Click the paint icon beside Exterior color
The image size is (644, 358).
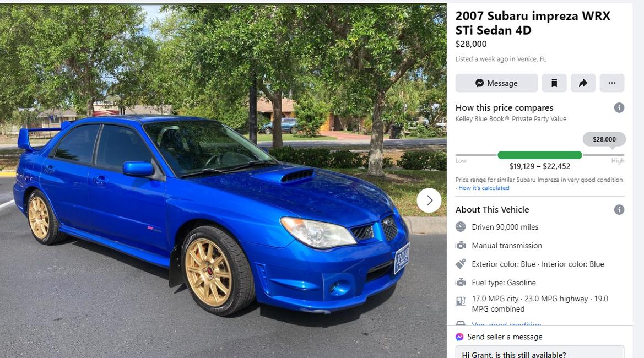point(461,264)
